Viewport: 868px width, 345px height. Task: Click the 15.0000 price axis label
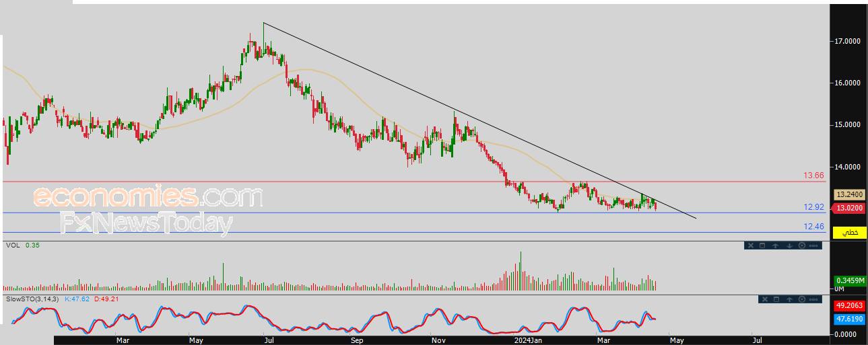848,125
